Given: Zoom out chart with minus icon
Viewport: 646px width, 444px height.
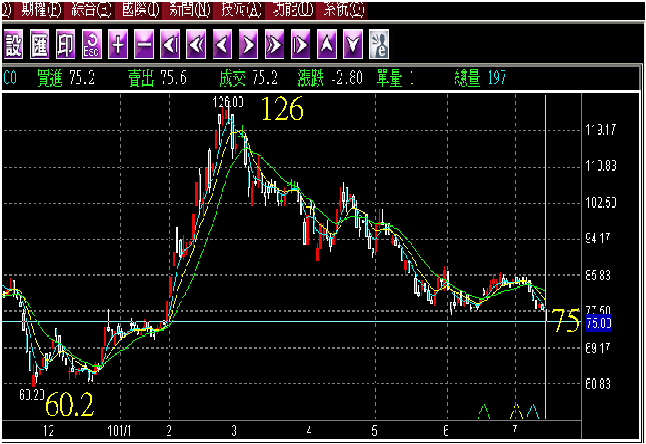Looking at the screenshot, I should (x=144, y=45).
